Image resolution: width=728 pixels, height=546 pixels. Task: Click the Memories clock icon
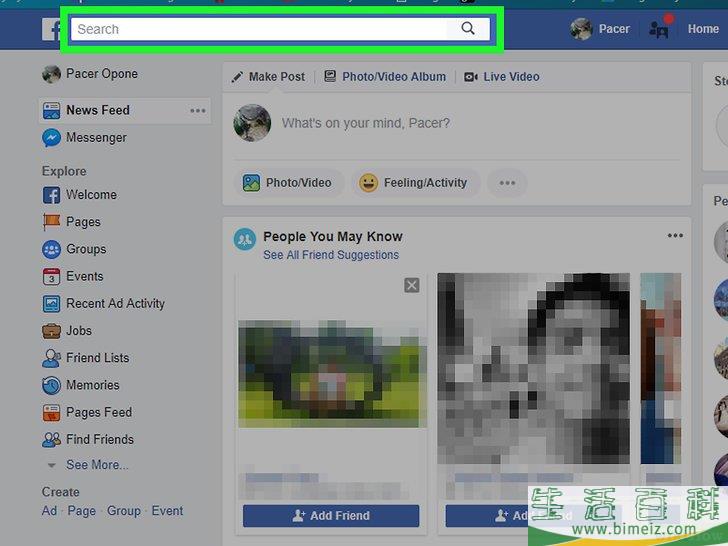(x=51, y=385)
